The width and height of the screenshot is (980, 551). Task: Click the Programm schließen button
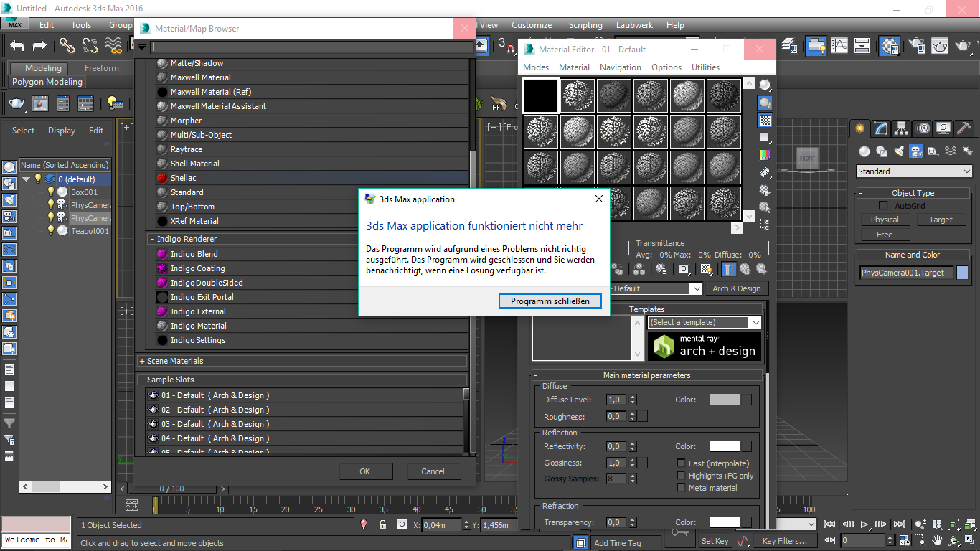550,301
